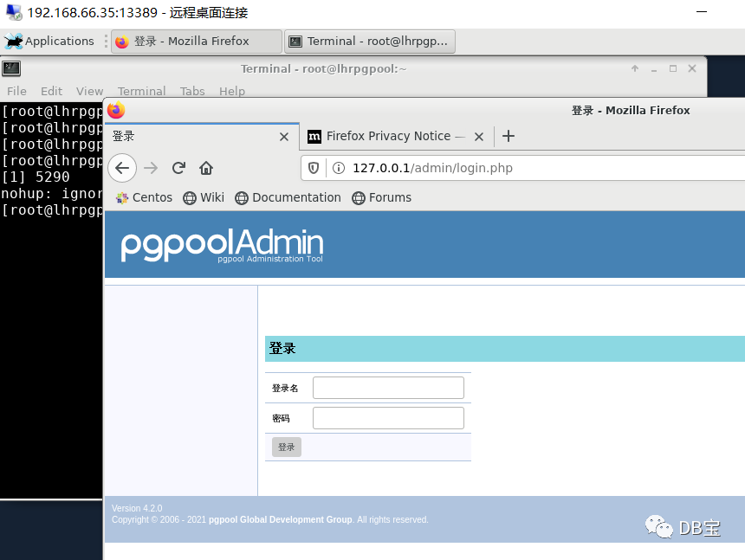745x560 pixels.
Task: Click the 密码 password input field
Action: [x=388, y=418]
